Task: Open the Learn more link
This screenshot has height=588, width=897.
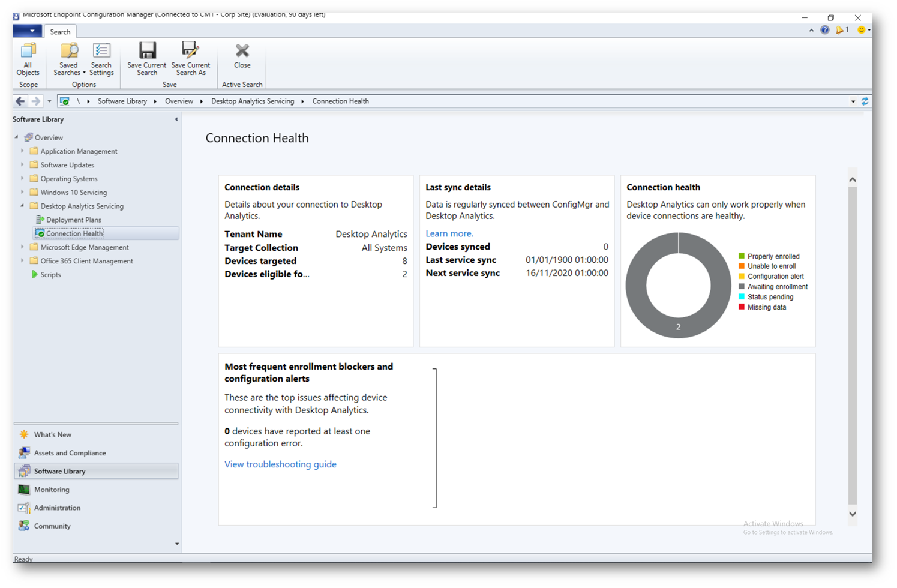Action: pos(449,234)
